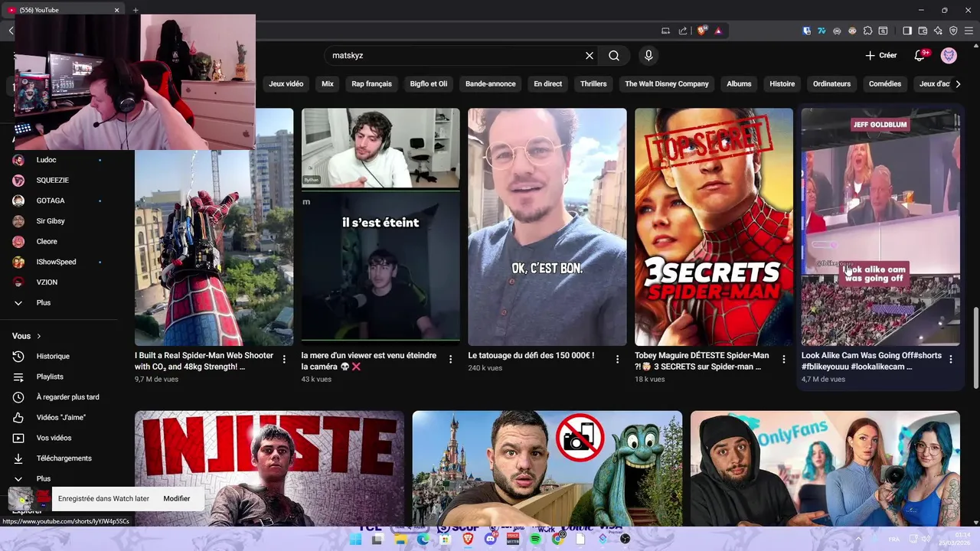This screenshot has width=980, height=551.
Task: Select the Comédies filter chip
Action: pyautogui.click(x=885, y=83)
